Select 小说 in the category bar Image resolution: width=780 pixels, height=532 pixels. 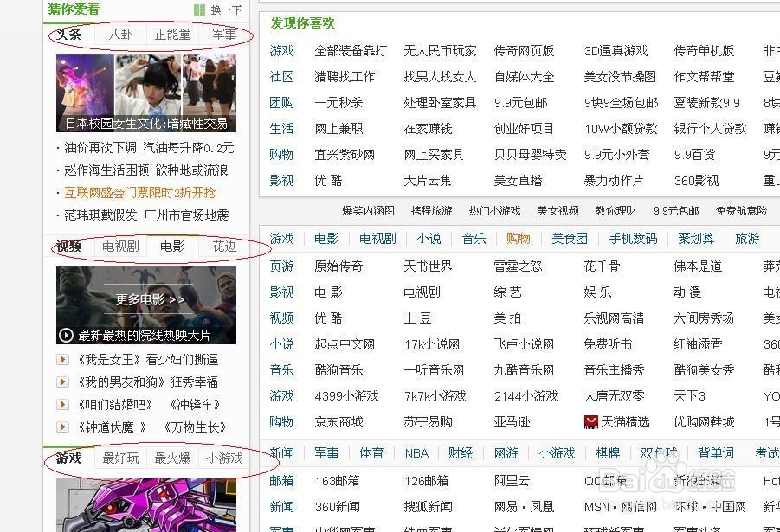click(x=429, y=239)
